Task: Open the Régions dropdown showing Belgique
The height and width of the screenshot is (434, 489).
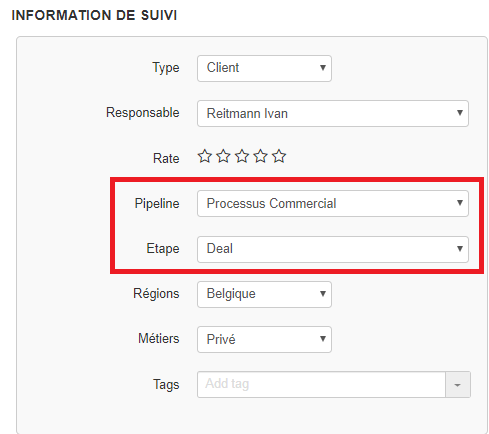Action: (264, 294)
